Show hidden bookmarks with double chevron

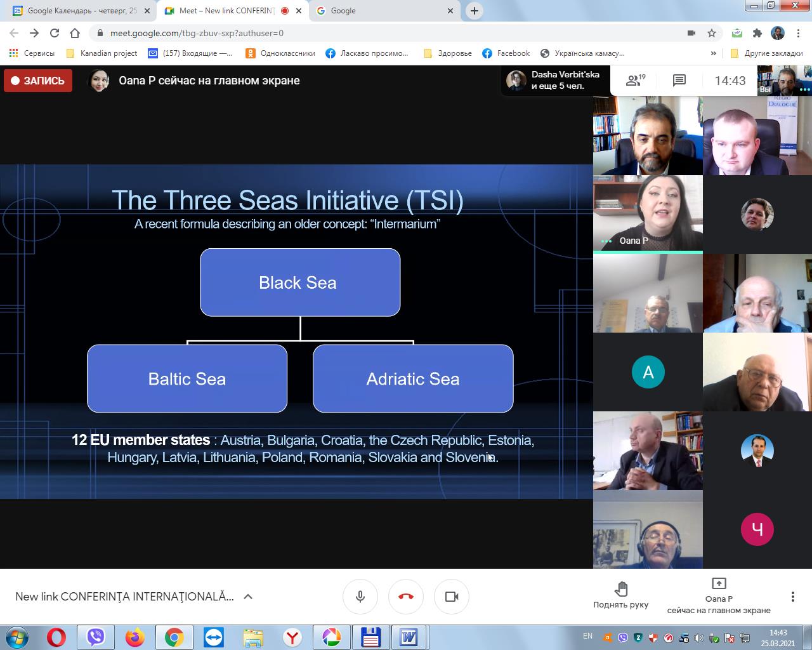714,53
